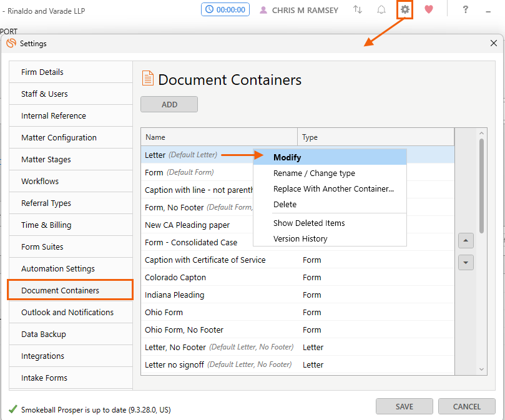This screenshot has width=505, height=420.
Task: Select Show Deleted Items
Action: 330,223
